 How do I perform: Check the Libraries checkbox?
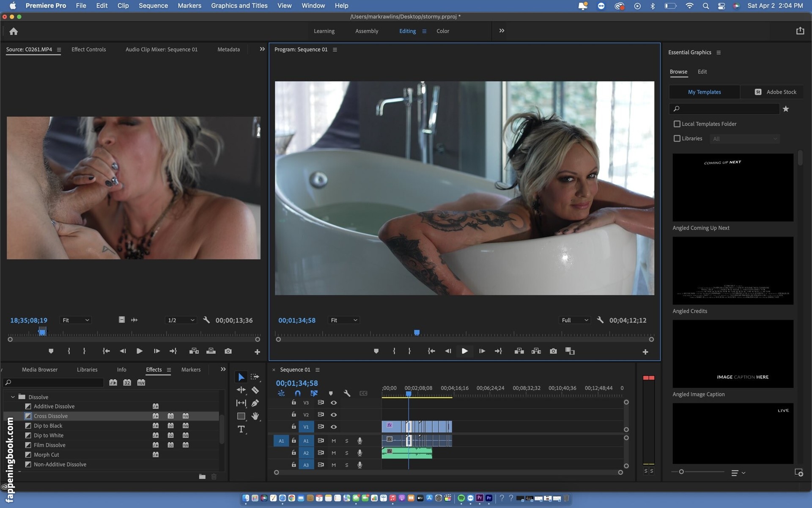click(x=677, y=138)
